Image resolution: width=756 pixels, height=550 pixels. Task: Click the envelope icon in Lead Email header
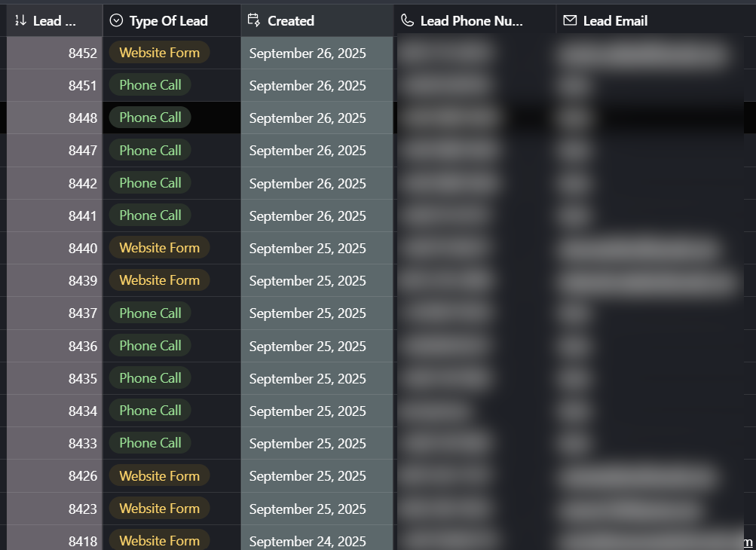click(570, 20)
